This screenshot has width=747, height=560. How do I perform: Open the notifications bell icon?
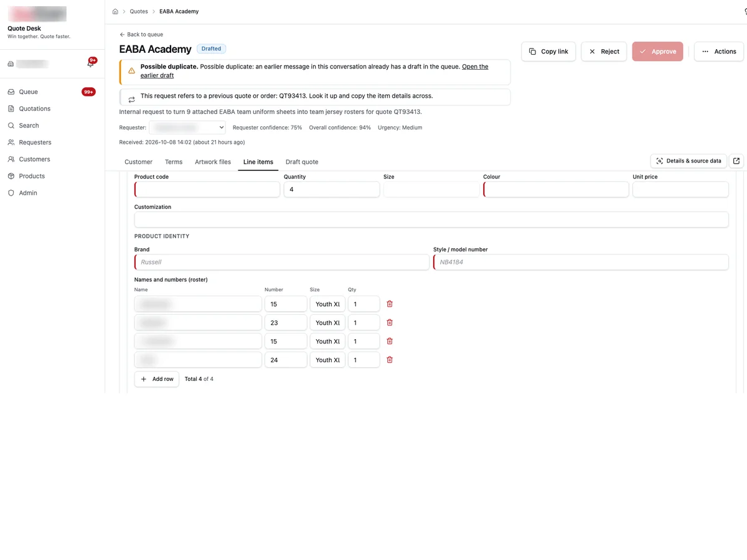click(x=90, y=63)
